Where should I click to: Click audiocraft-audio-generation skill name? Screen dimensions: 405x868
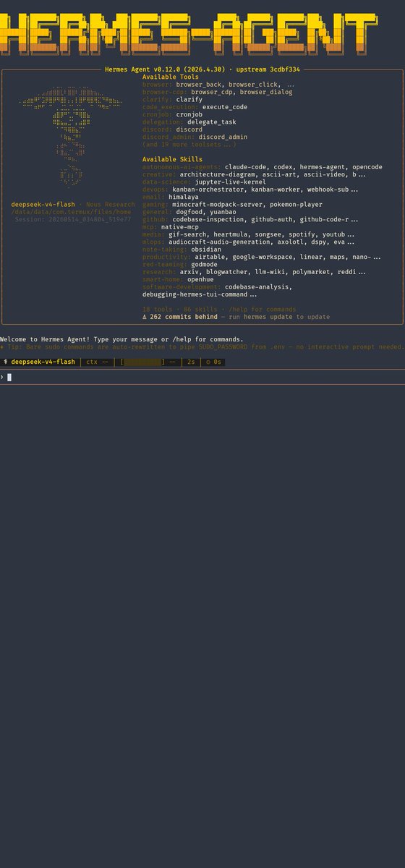pyautogui.click(x=218, y=242)
